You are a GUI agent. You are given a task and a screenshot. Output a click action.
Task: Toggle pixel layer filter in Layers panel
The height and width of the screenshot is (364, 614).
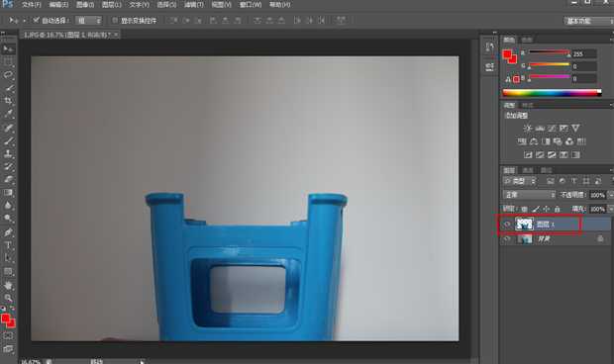(551, 181)
